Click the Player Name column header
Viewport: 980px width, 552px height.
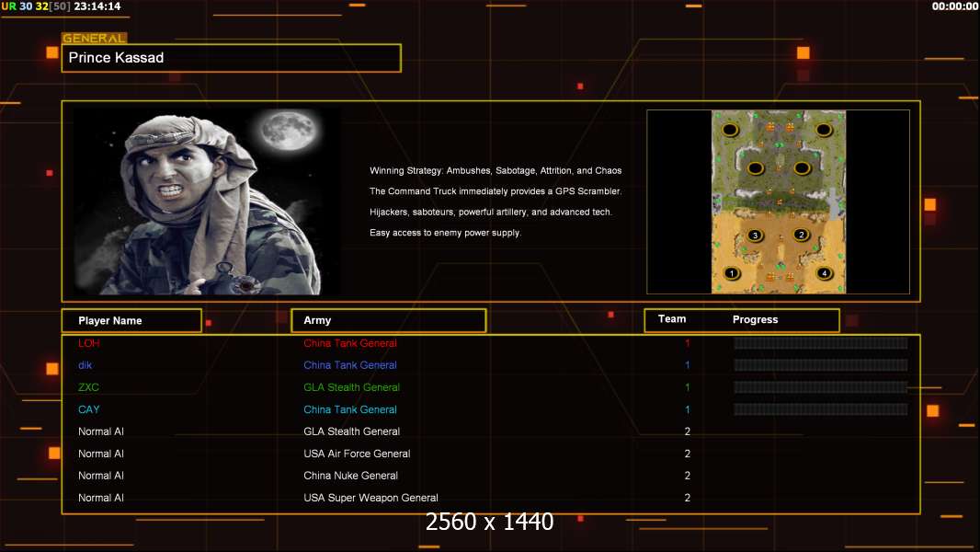point(131,321)
